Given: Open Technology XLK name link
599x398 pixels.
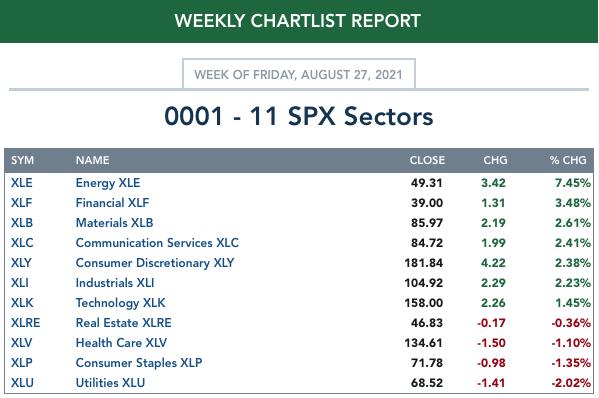Looking at the screenshot, I should click(x=120, y=303).
